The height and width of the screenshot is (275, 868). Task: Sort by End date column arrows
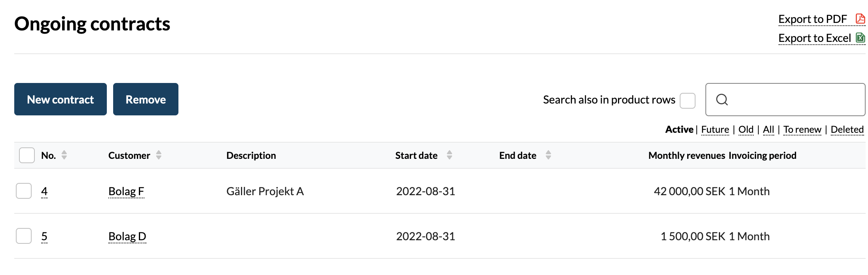click(548, 155)
